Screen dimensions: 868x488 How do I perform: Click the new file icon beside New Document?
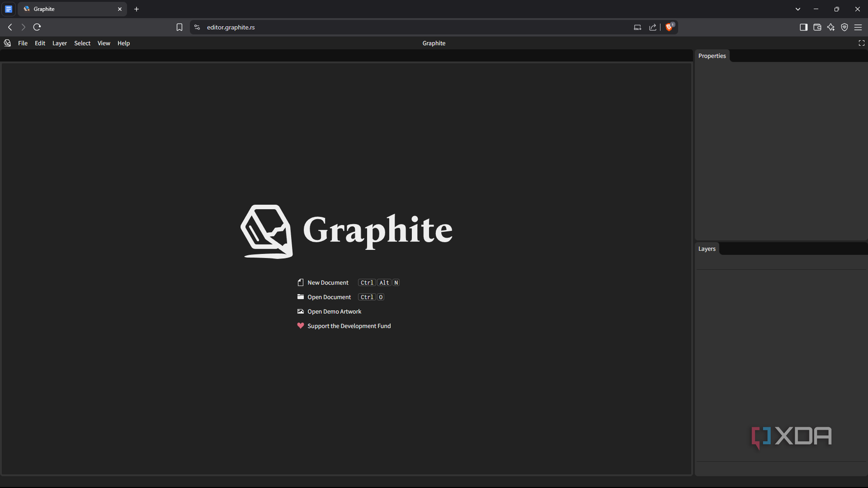click(x=300, y=283)
